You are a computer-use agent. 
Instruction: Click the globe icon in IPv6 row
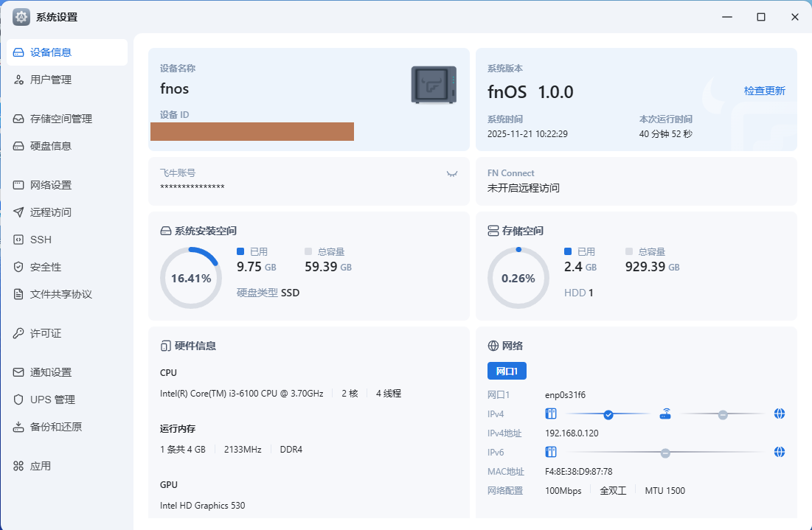coord(780,452)
